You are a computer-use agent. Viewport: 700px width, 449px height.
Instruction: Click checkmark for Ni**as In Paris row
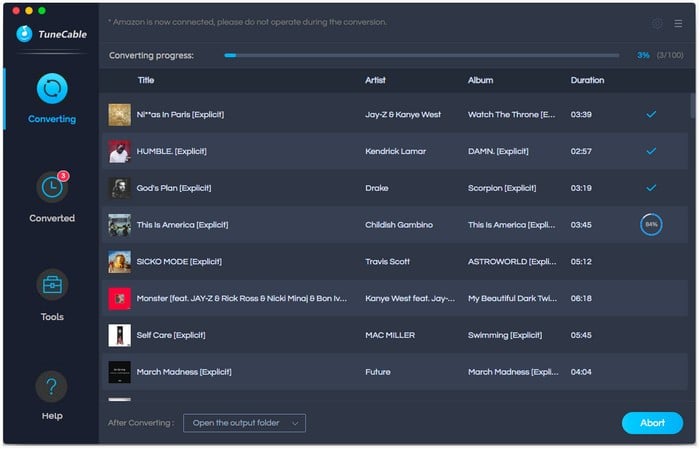(651, 115)
